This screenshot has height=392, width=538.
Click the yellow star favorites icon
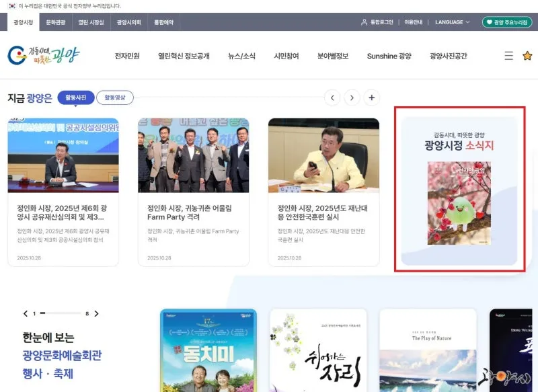(527, 56)
